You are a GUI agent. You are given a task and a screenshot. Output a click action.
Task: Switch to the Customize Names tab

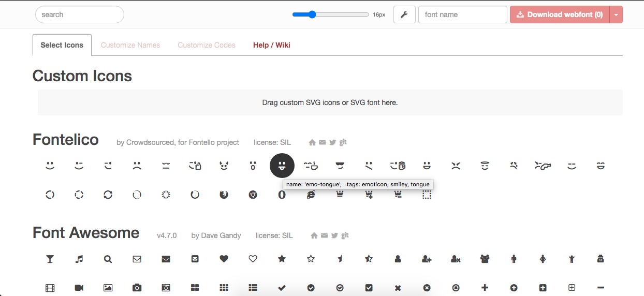pyautogui.click(x=130, y=45)
